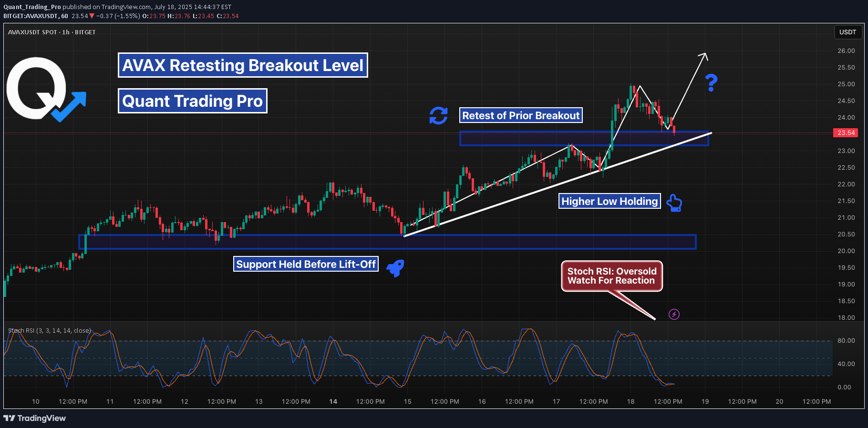Click the date label 20 on time axis
The image size is (868, 428).
pos(779,401)
